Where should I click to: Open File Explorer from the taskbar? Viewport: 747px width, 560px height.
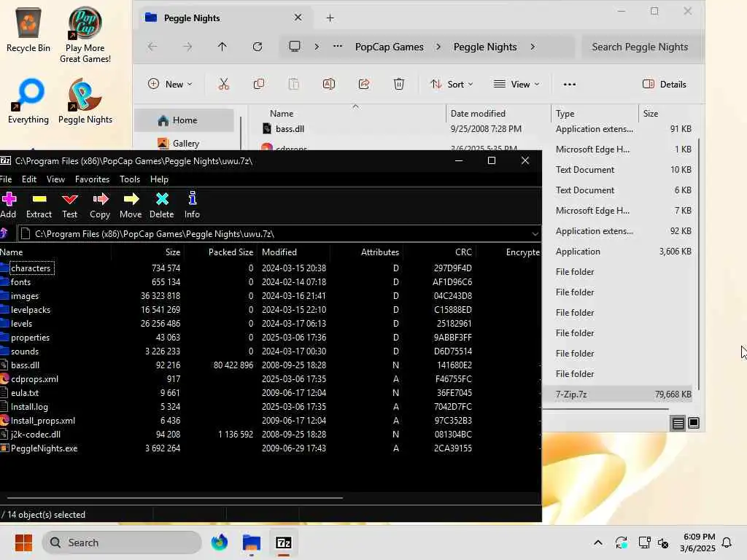click(252, 542)
